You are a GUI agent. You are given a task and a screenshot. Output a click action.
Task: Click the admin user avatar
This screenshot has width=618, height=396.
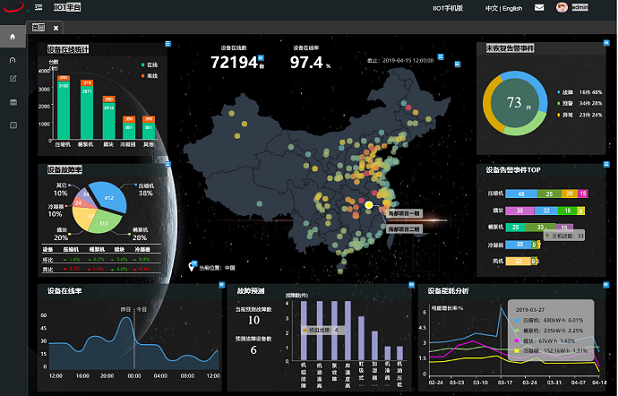(x=561, y=7)
